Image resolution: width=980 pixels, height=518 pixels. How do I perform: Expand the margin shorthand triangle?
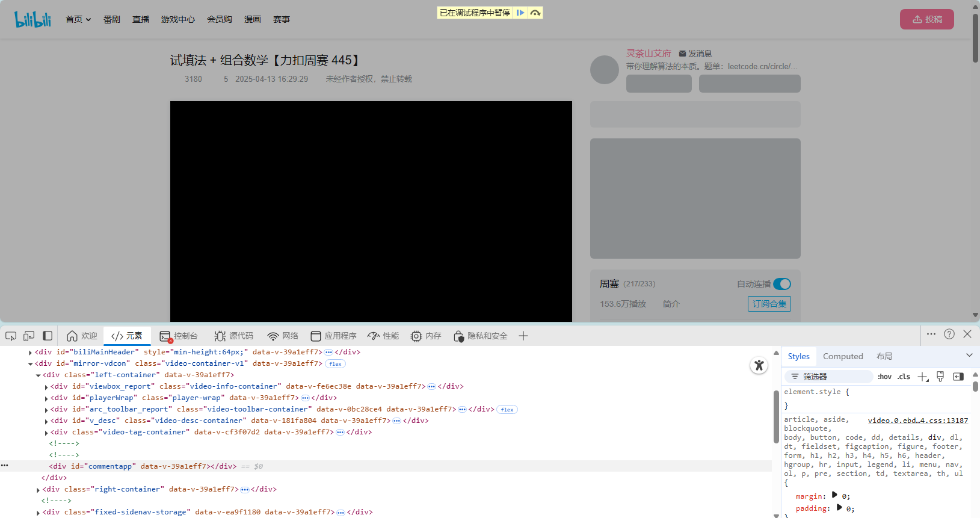point(834,495)
